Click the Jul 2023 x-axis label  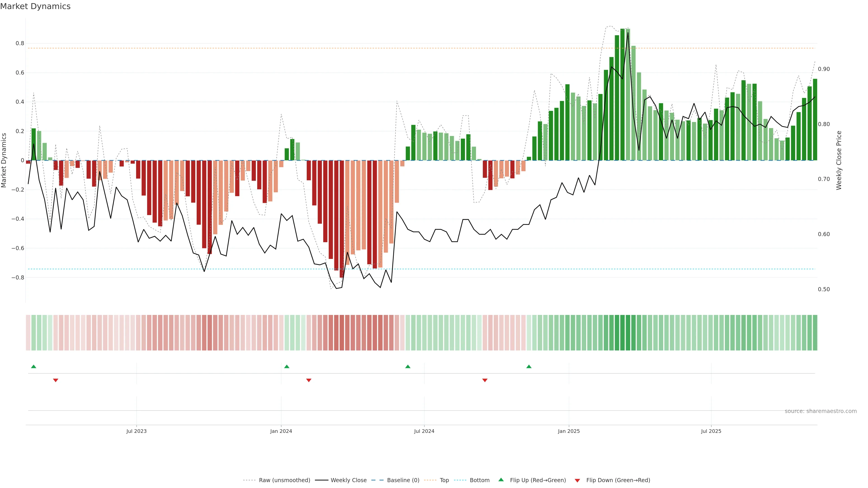(x=137, y=431)
